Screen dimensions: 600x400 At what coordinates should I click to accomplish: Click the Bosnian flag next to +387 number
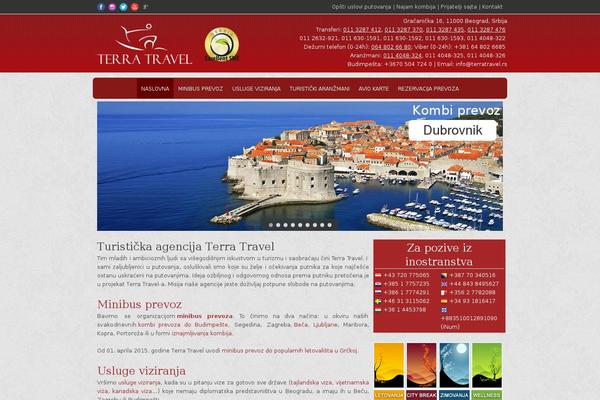(444, 275)
